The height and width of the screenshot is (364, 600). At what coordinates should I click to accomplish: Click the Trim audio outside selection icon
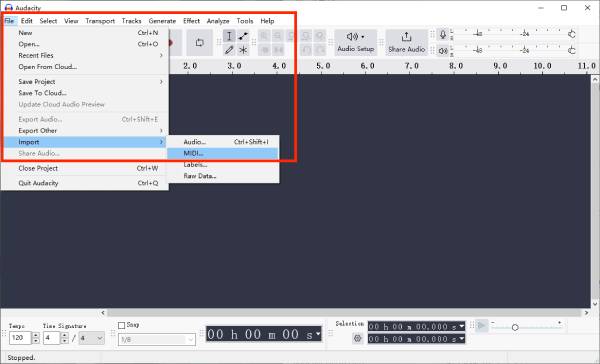pyautogui.click(x=264, y=50)
